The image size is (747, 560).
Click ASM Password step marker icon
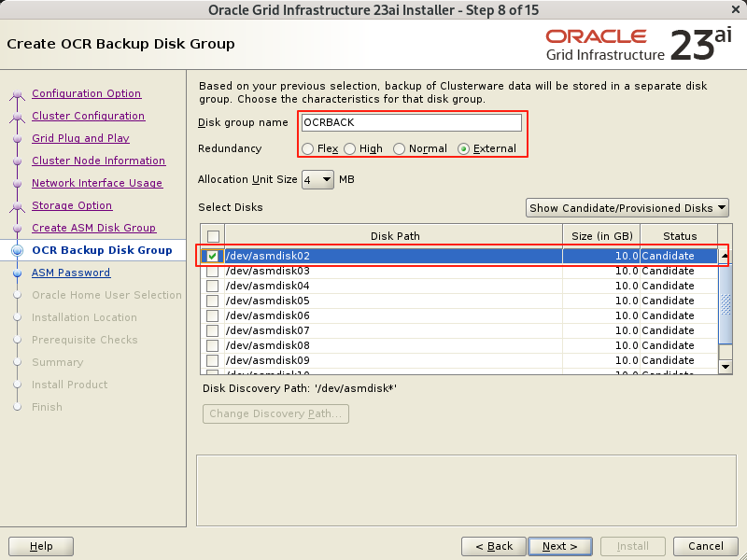tap(17, 273)
